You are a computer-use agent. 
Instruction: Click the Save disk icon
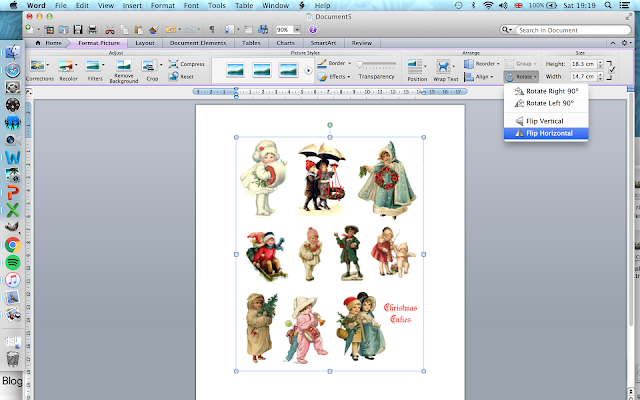78,29
